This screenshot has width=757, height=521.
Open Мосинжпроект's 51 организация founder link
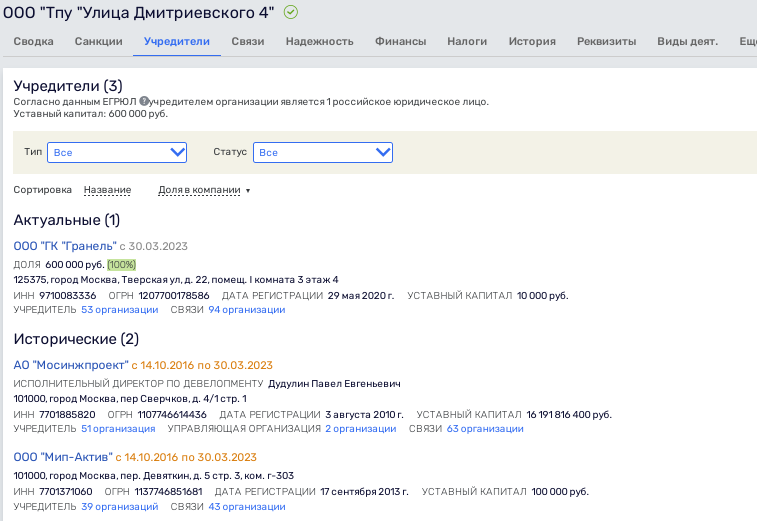pos(118,429)
